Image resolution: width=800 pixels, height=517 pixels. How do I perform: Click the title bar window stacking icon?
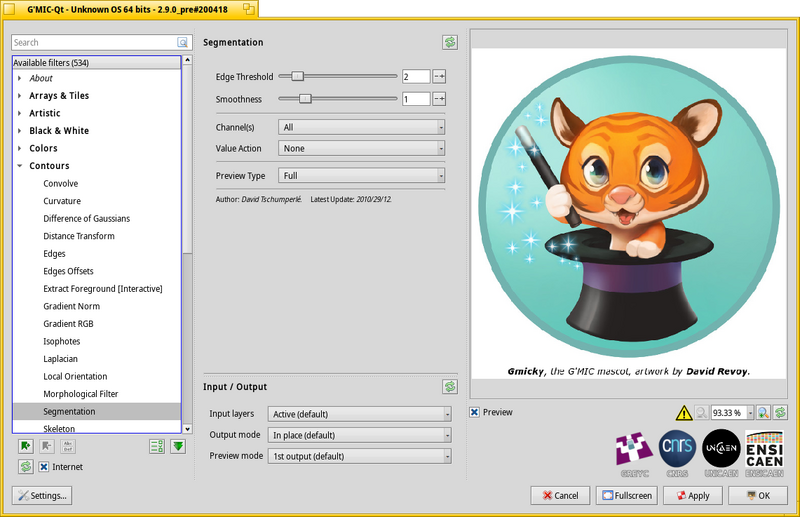pos(248,9)
